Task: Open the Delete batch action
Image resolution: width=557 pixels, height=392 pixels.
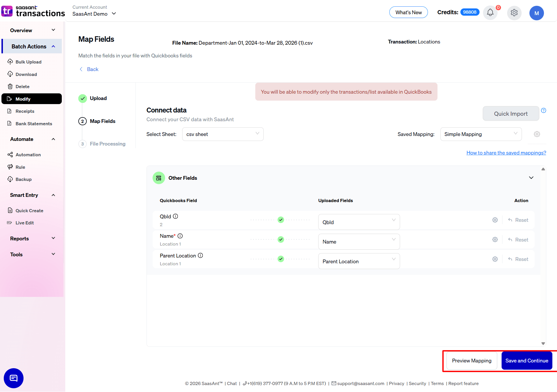Action: click(22, 86)
